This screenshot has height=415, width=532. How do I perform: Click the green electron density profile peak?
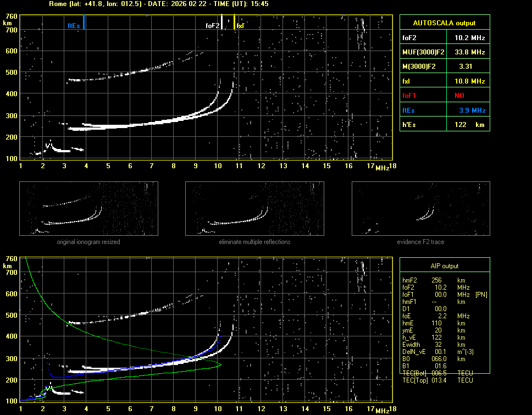coord(219,365)
